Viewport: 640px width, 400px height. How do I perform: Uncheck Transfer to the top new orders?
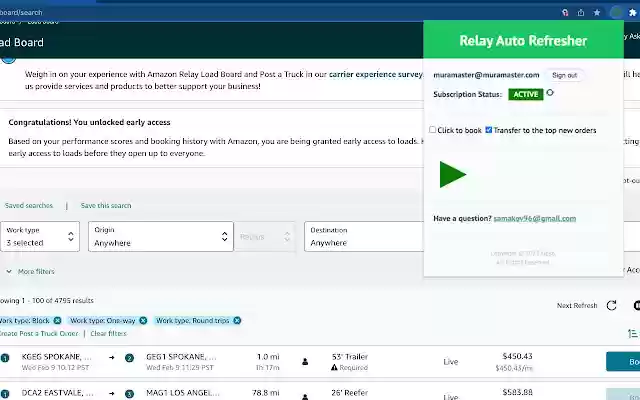(x=489, y=130)
